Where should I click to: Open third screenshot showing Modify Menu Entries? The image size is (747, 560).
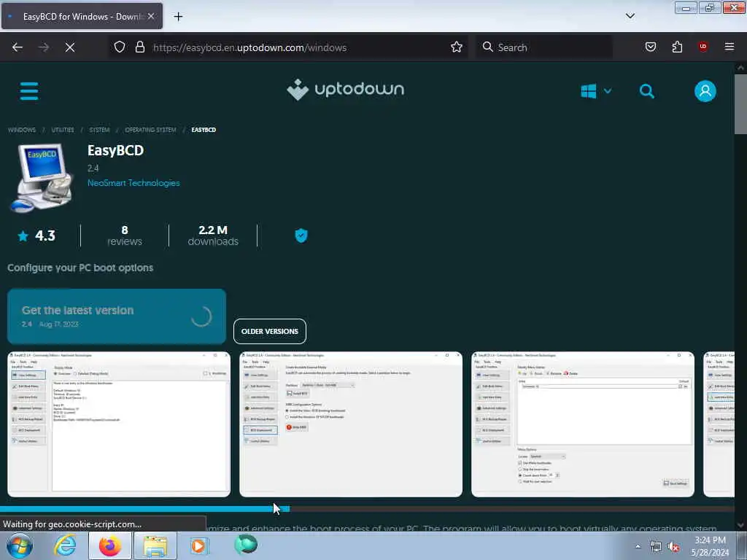tap(583, 424)
